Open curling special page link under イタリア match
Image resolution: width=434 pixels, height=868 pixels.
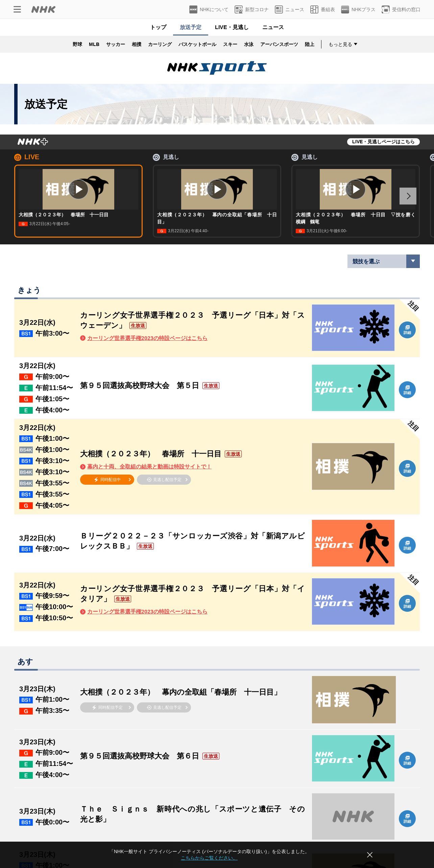coord(147,611)
